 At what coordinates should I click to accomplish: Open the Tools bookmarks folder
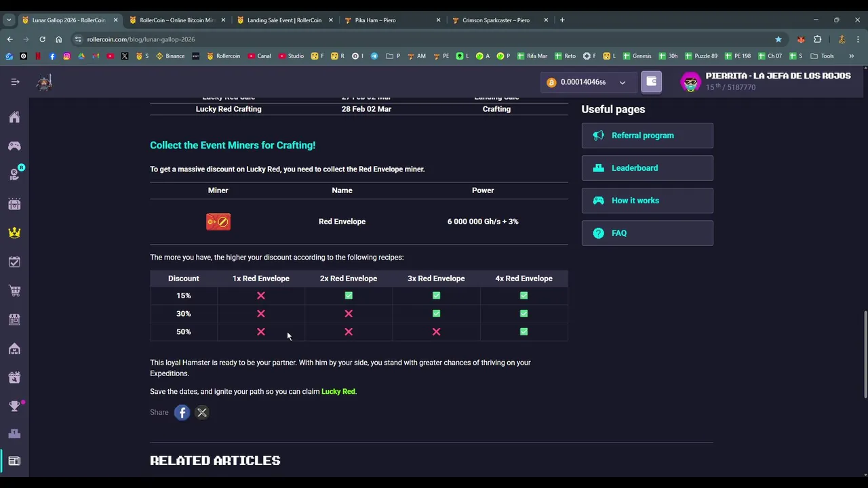click(822, 56)
